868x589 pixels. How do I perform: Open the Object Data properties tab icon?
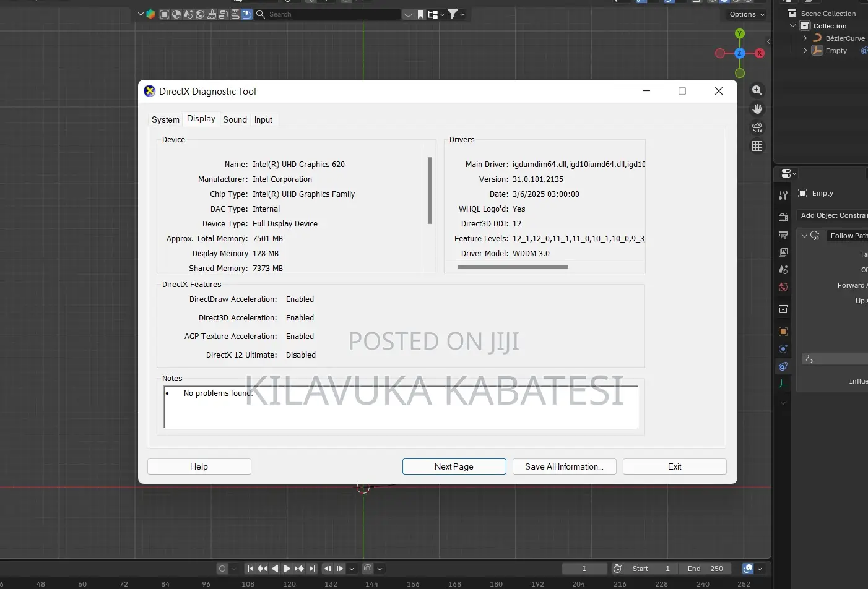783,384
